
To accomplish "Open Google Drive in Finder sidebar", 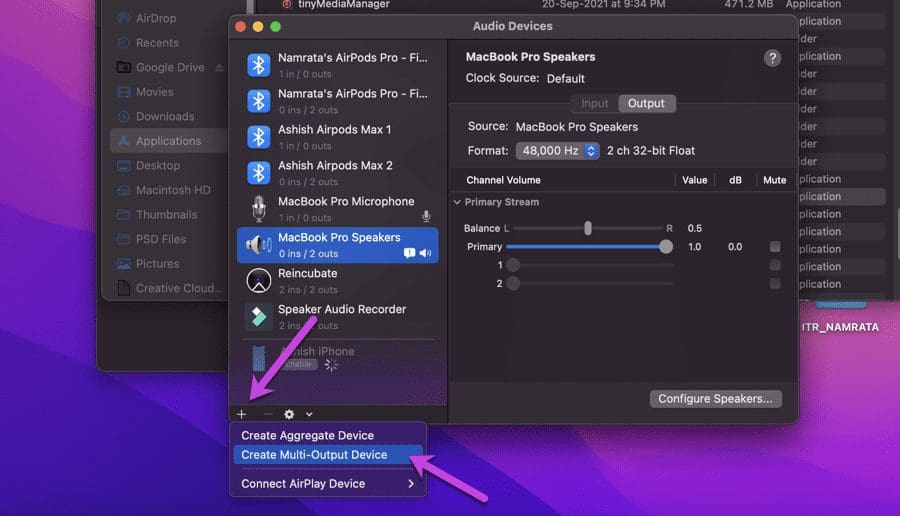I will tap(161, 67).
